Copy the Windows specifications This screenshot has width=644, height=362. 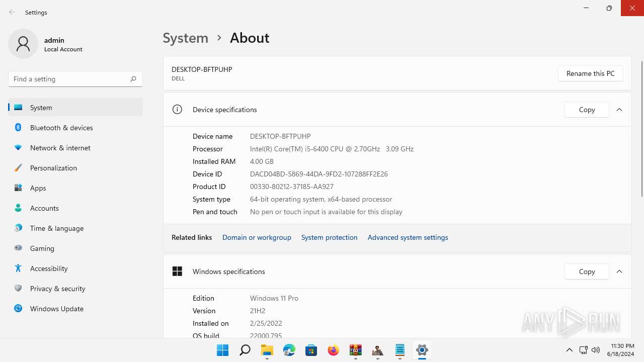coord(587,271)
